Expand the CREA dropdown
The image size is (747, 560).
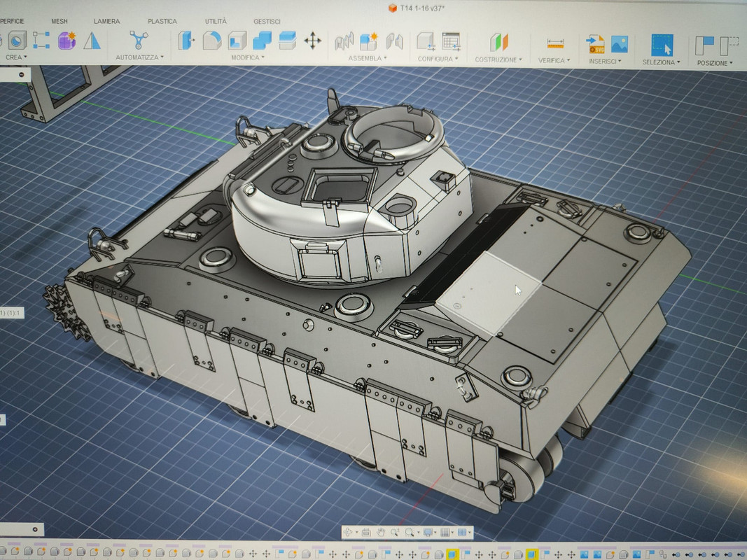click(x=16, y=57)
